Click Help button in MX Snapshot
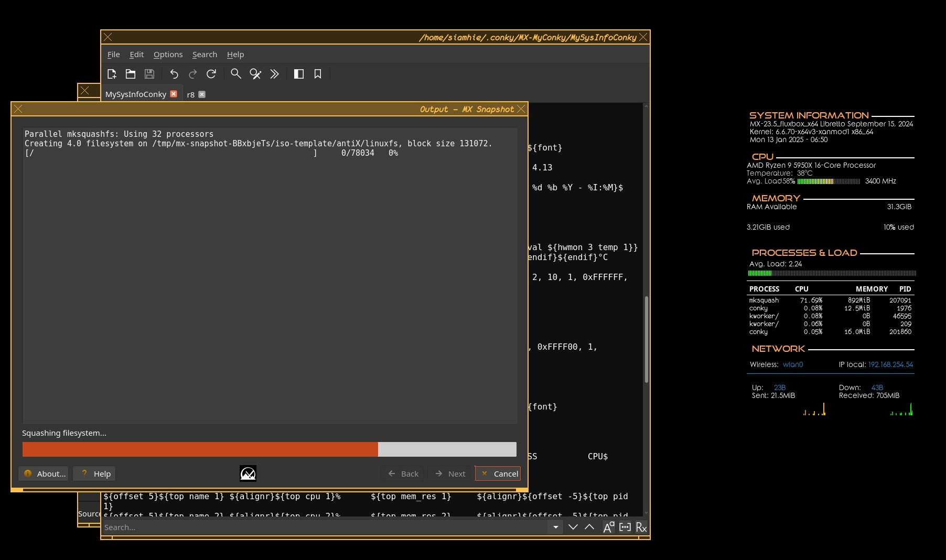 click(x=94, y=473)
